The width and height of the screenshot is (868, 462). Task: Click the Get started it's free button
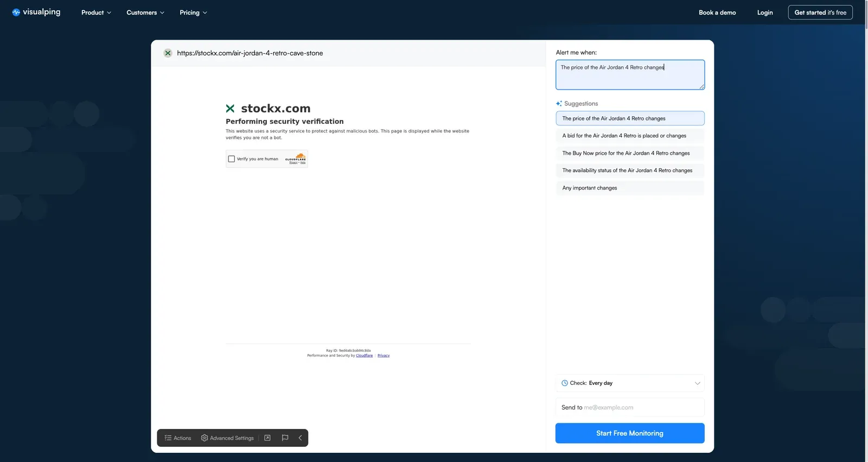pyautogui.click(x=820, y=12)
